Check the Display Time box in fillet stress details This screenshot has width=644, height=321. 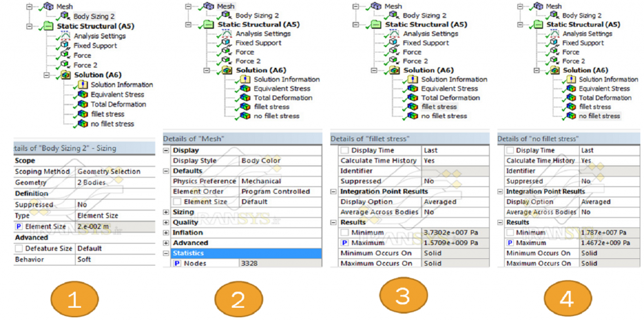(344, 151)
